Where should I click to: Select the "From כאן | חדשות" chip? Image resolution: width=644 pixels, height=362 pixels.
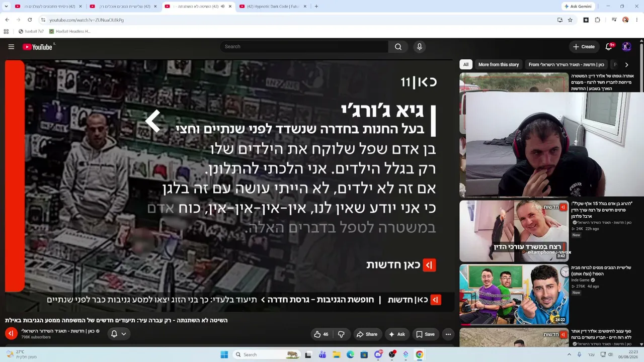[566, 64]
